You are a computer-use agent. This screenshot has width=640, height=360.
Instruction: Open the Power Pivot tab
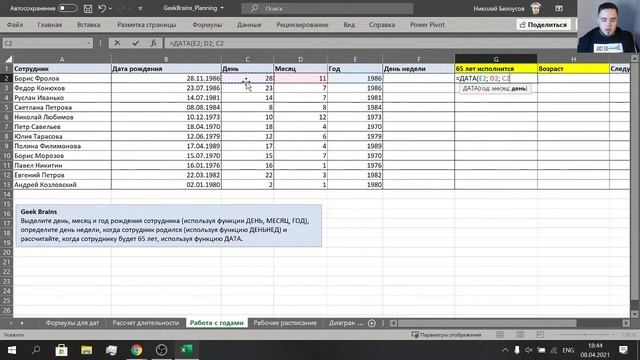click(427, 25)
